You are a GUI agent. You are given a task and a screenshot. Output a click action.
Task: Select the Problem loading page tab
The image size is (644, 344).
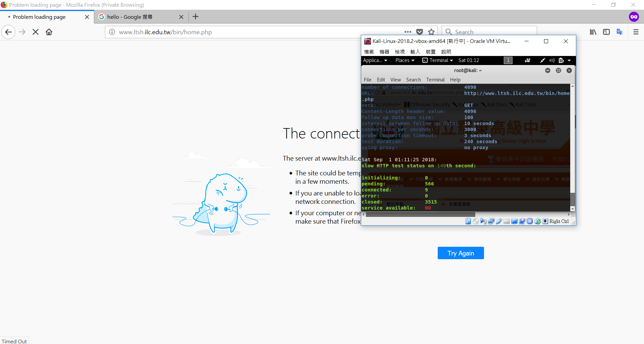[47, 17]
